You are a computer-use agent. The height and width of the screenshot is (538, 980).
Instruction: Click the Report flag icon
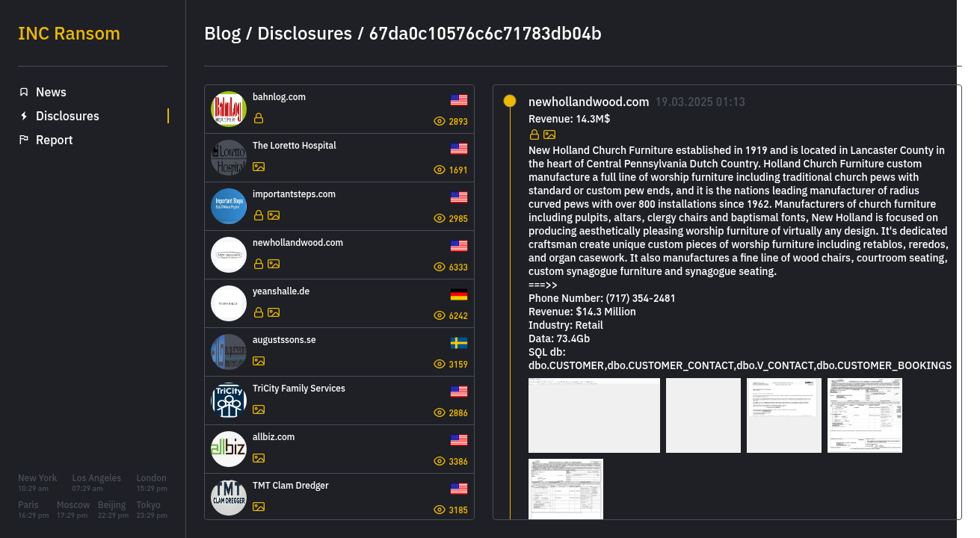[x=24, y=140]
